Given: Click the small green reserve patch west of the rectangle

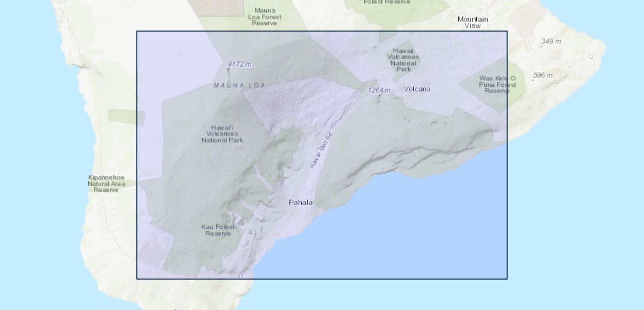Looking at the screenshot, I should 125,117.
